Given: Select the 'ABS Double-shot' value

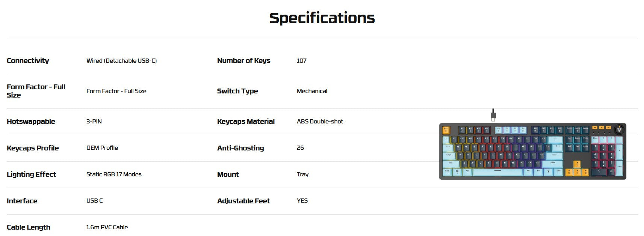Looking at the screenshot, I should coord(320,122).
